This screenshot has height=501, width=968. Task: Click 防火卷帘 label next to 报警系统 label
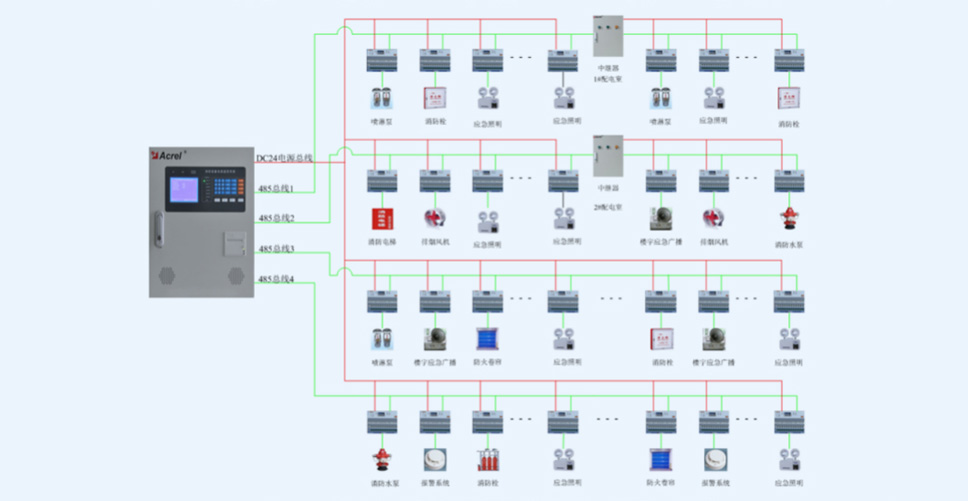coord(661,482)
